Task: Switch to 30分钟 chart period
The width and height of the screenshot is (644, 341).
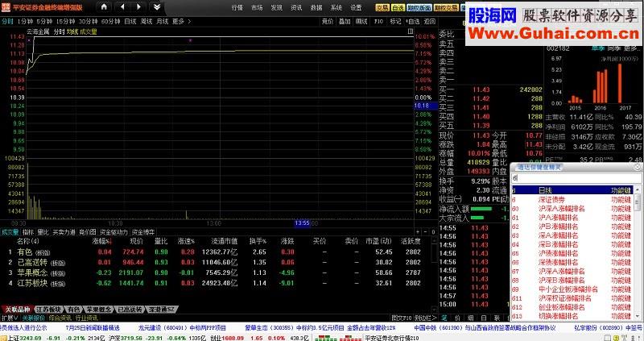Action: point(89,21)
